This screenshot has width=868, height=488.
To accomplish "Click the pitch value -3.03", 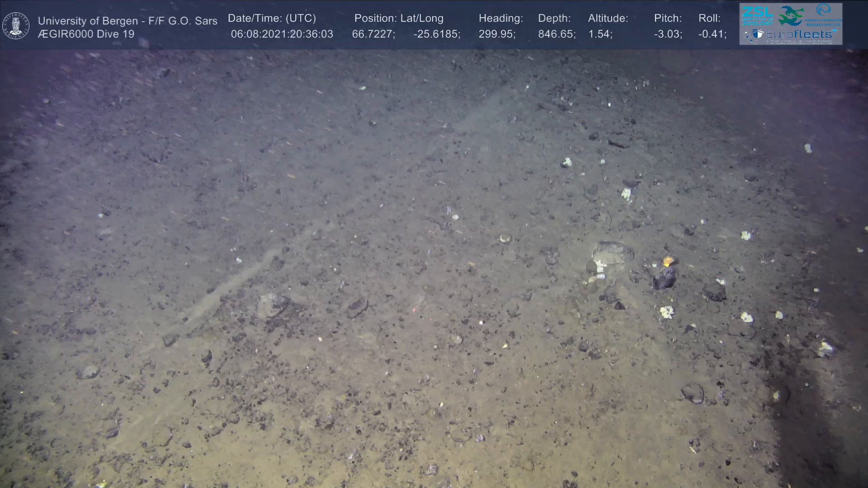I will [x=668, y=34].
